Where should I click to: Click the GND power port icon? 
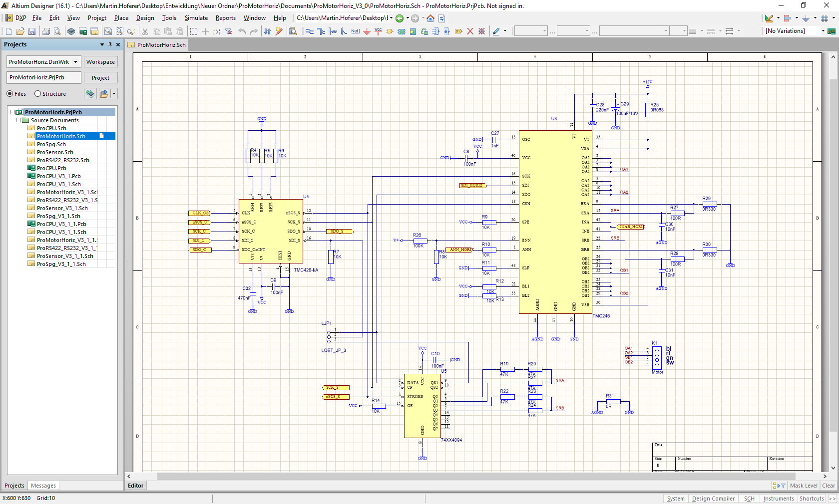[367, 31]
